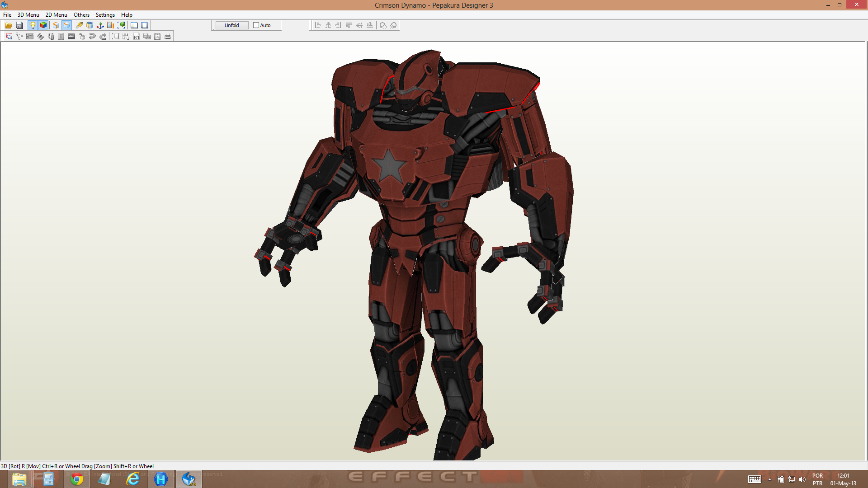The width and height of the screenshot is (868, 488).
Task: Click the clipboard copy icon
Action: pyautogui.click(x=157, y=37)
